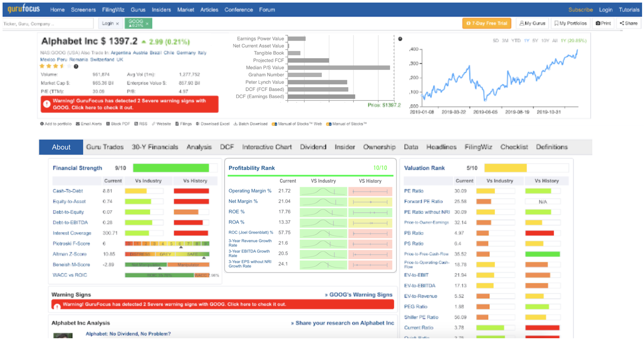Open the Switzerland trading link
The height and width of the screenshot is (344, 644).
click(x=102, y=60)
